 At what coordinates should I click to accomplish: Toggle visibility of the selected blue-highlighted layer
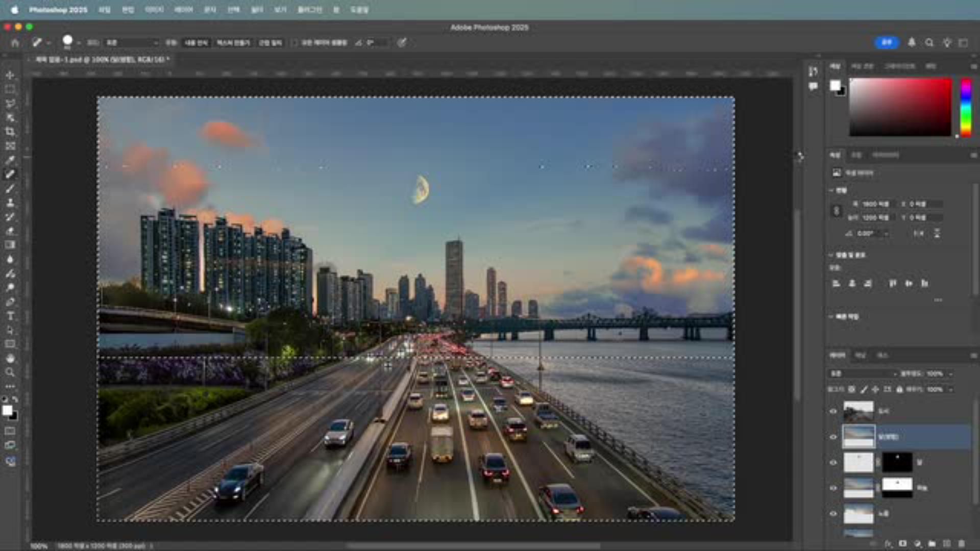tap(833, 437)
